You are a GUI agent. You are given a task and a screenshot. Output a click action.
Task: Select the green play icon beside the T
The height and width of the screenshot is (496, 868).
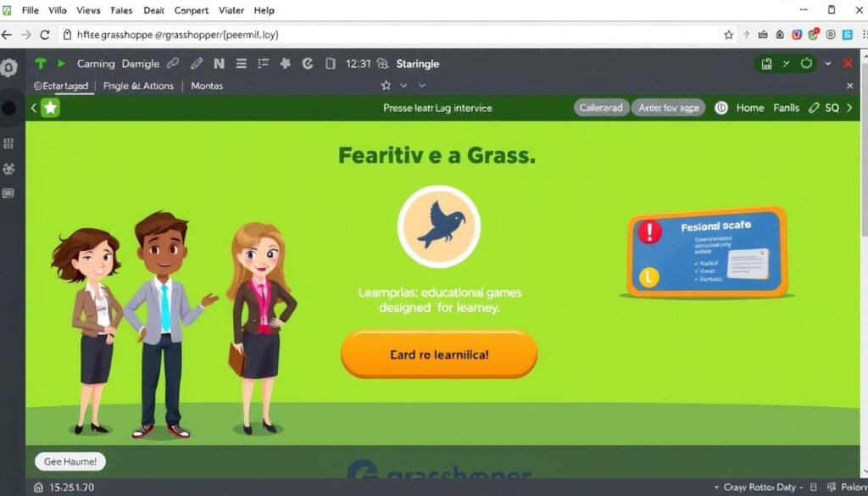59,64
